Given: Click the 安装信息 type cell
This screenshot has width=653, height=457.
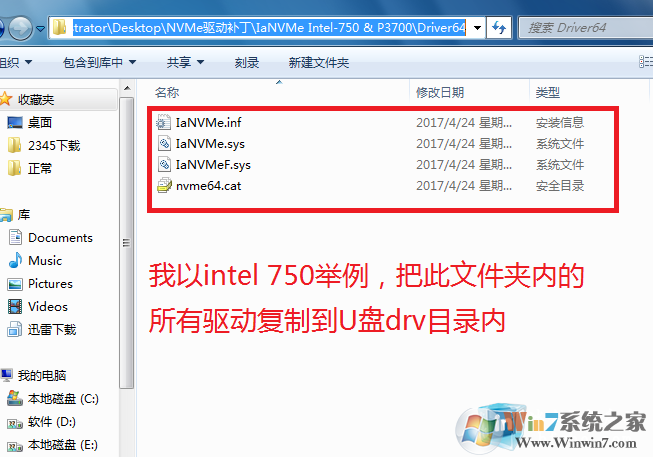Looking at the screenshot, I should [x=560, y=122].
